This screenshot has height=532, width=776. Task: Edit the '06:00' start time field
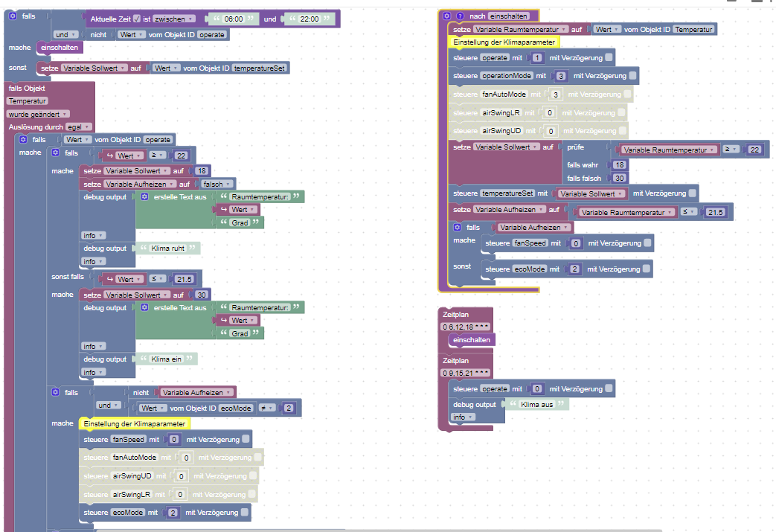click(234, 19)
